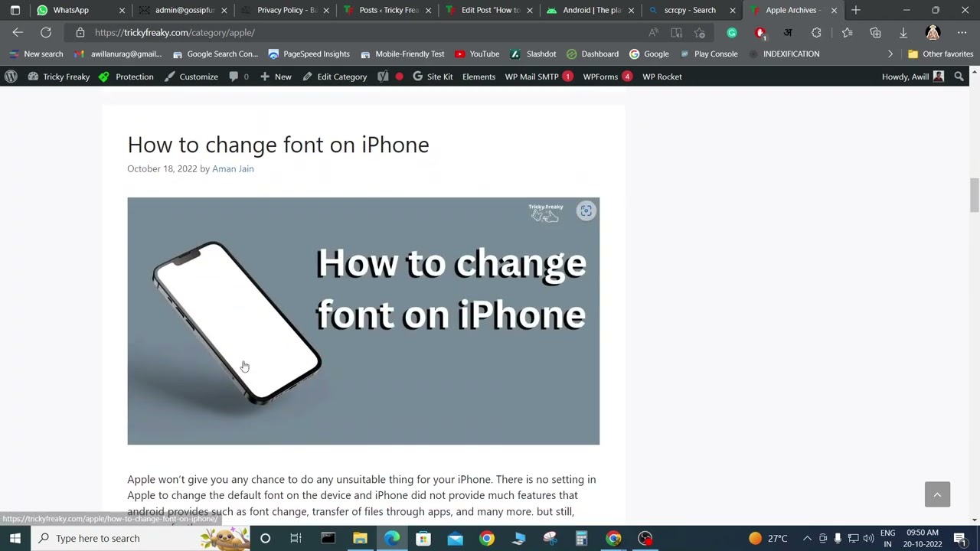Show more favorites with the bookmarks bar chevron

(890, 54)
